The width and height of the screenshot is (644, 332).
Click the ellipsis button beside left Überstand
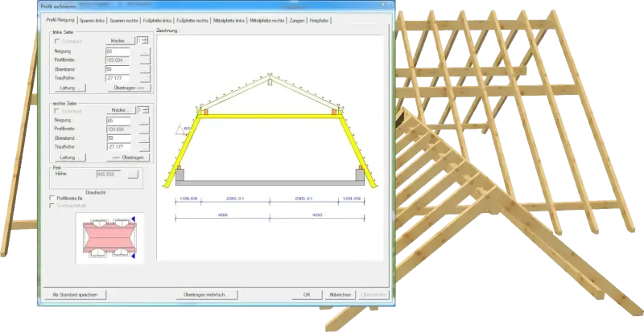[x=145, y=69]
